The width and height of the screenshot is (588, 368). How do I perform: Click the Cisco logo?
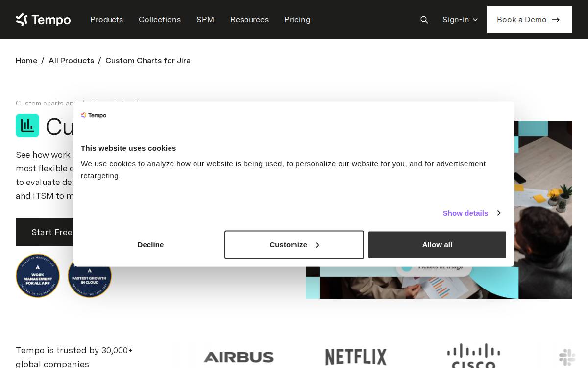473,356
